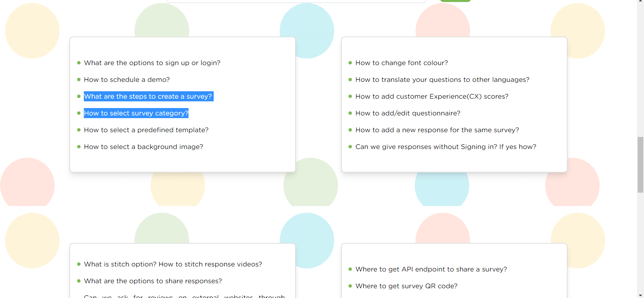Open 'How to add/edit questionnaire?' question
The image size is (644, 298).
[x=408, y=113]
